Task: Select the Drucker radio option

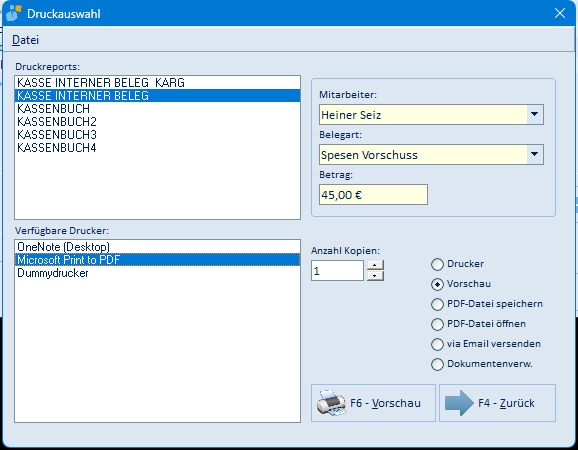Action: click(437, 264)
